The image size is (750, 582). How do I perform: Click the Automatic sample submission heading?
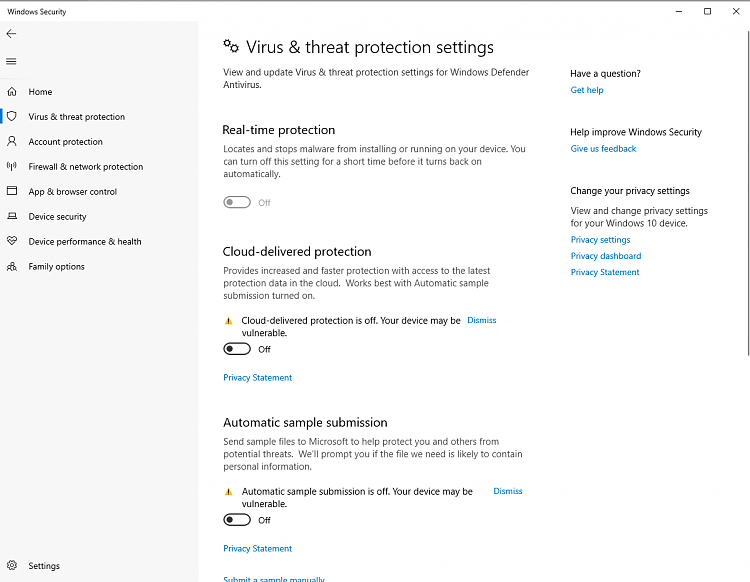coord(305,423)
